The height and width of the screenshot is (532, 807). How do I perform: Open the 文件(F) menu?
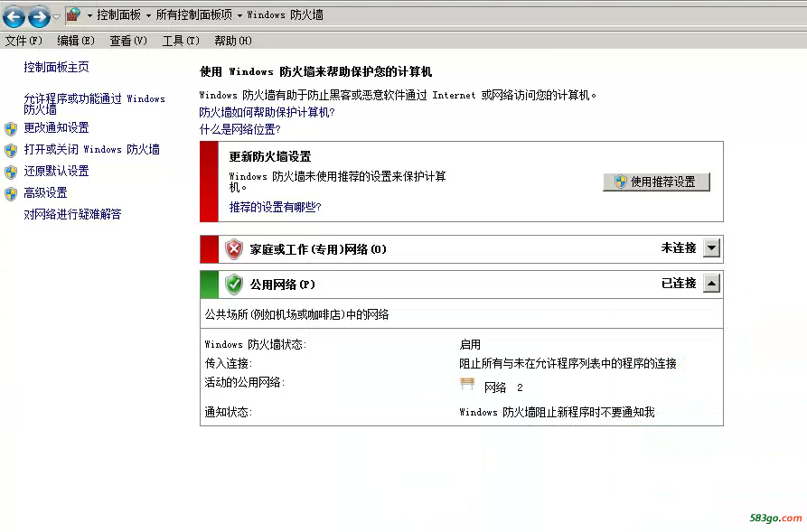tap(23, 41)
